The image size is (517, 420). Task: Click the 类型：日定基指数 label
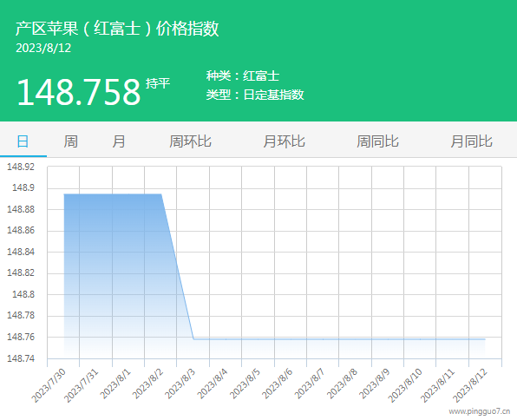[x=255, y=95]
